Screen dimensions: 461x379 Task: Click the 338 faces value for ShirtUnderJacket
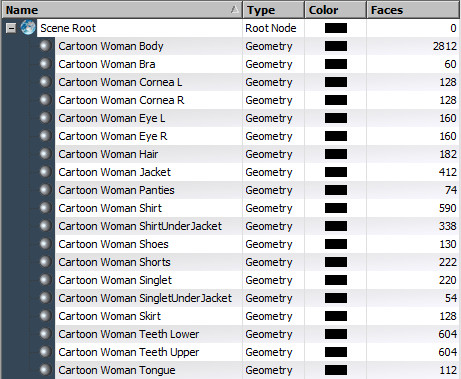coord(447,226)
